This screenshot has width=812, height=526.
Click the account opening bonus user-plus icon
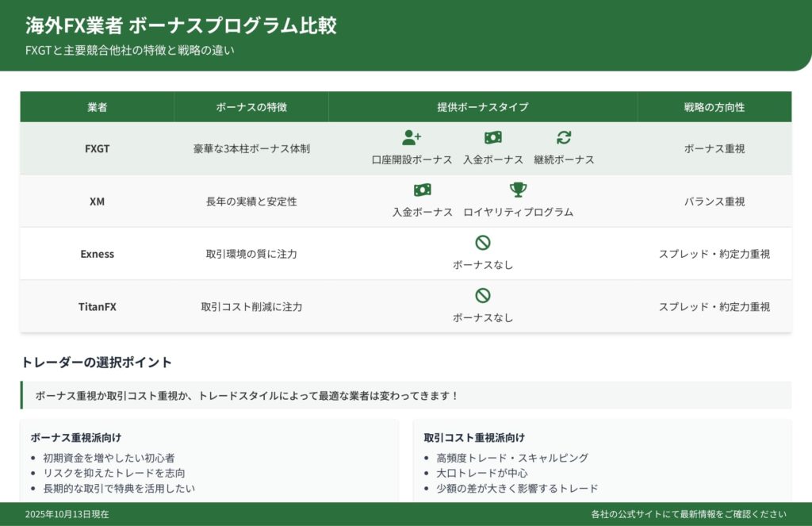click(412, 137)
